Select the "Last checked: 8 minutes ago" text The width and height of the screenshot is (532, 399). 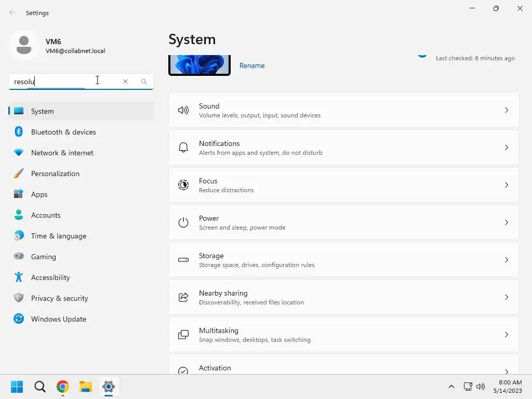(475, 58)
